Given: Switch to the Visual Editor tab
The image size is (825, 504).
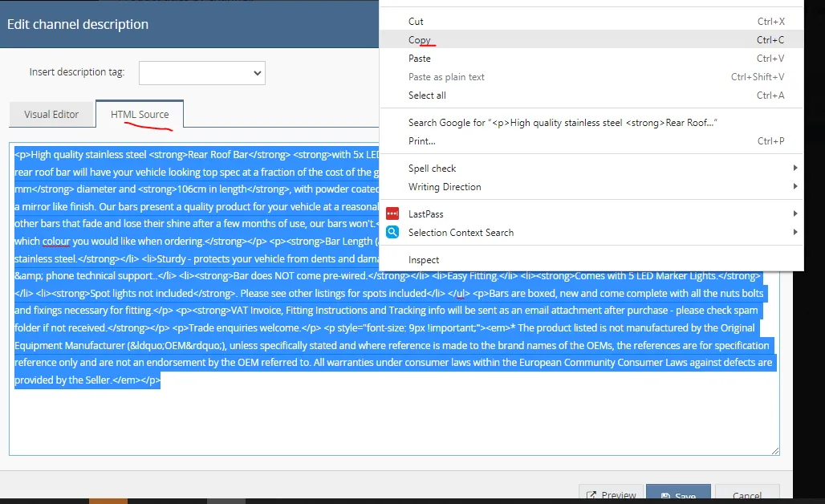Looking at the screenshot, I should 51,114.
